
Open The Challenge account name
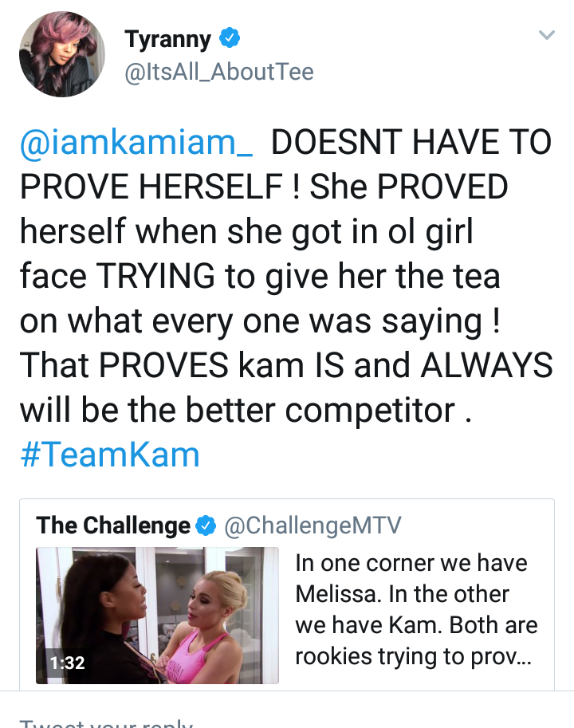click(113, 525)
